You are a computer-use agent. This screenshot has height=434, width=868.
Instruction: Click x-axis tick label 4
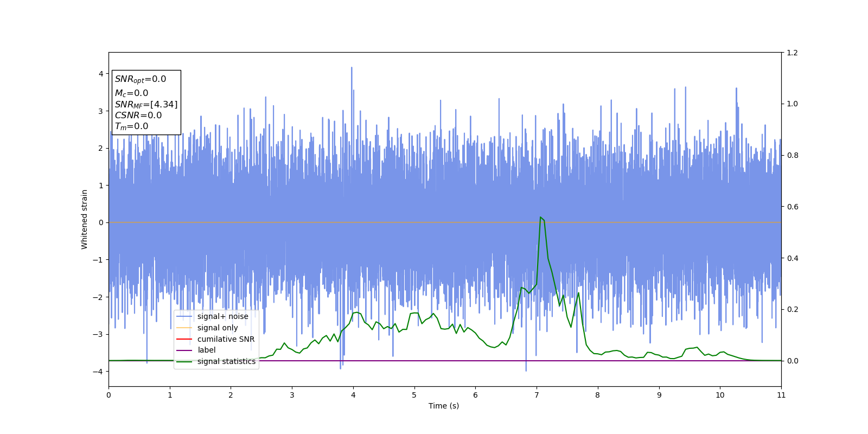click(353, 395)
